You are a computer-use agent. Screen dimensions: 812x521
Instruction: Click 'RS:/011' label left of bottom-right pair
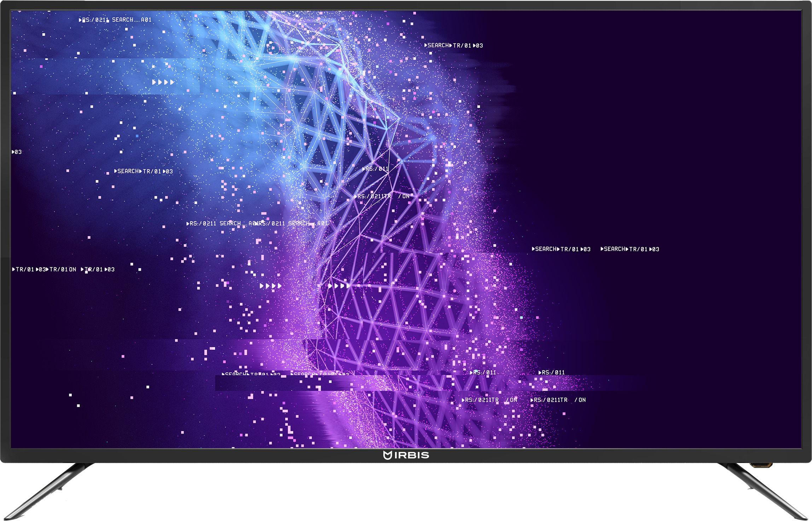pos(483,372)
